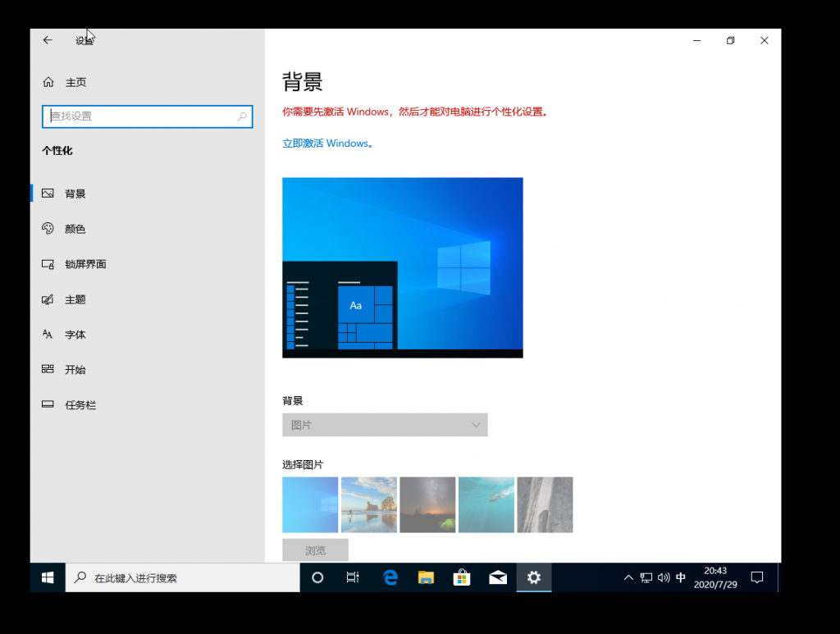Click the desktop background preview image
The image size is (840, 634).
click(402, 267)
